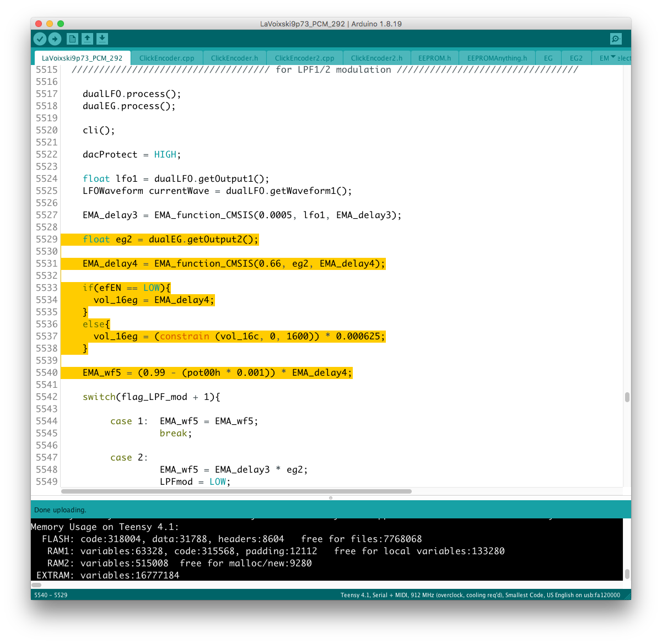
Task: Switch to the EEPROMAnything.h tab
Action: [497, 58]
